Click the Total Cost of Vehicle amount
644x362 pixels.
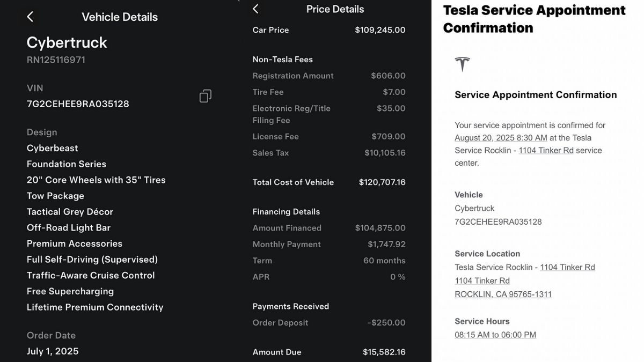(382, 182)
